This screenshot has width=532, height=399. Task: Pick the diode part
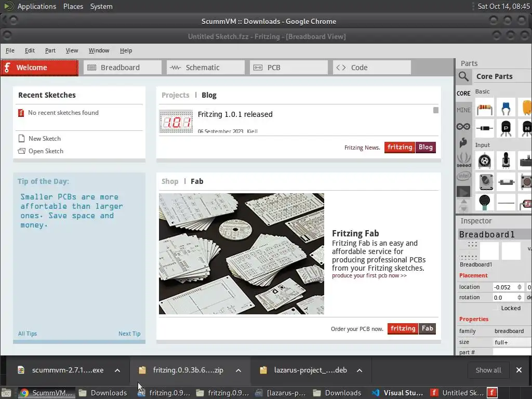[485, 128]
